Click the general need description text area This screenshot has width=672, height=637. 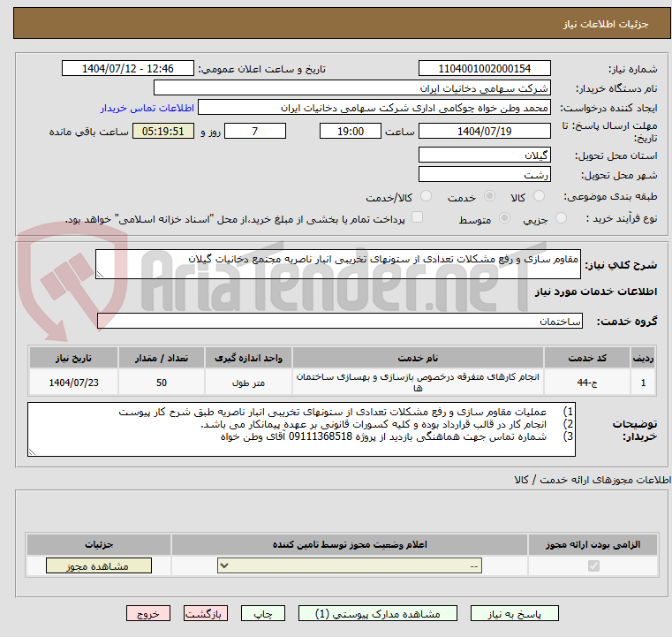click(x=337, y=264)
